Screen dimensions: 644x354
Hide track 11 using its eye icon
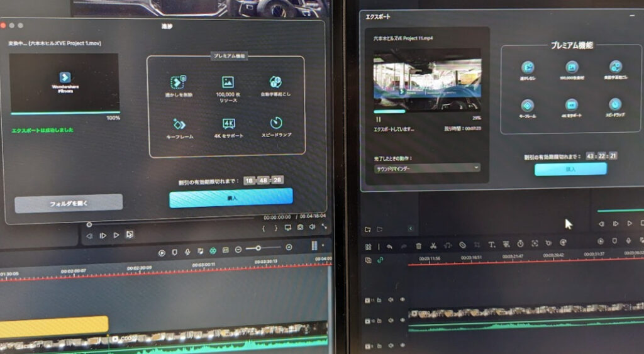402,300
